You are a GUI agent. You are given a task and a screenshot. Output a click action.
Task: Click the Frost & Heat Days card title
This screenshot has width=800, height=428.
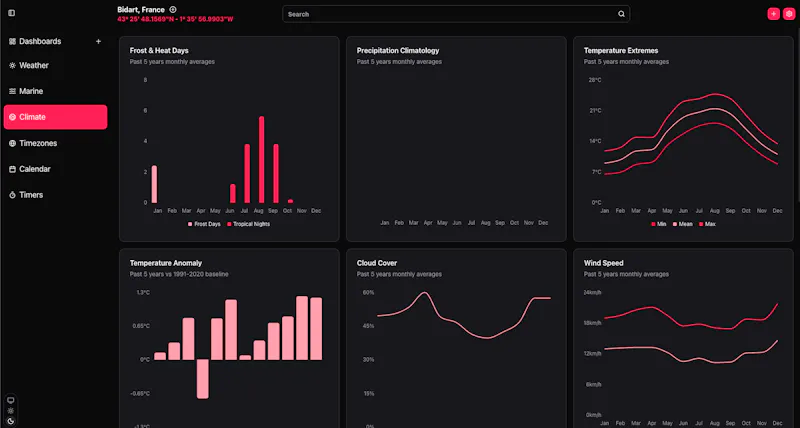[159, 51]
